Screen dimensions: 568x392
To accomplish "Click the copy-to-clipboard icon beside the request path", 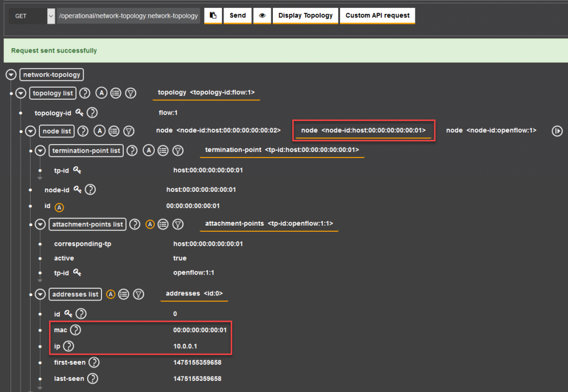I will pos(212,16).
